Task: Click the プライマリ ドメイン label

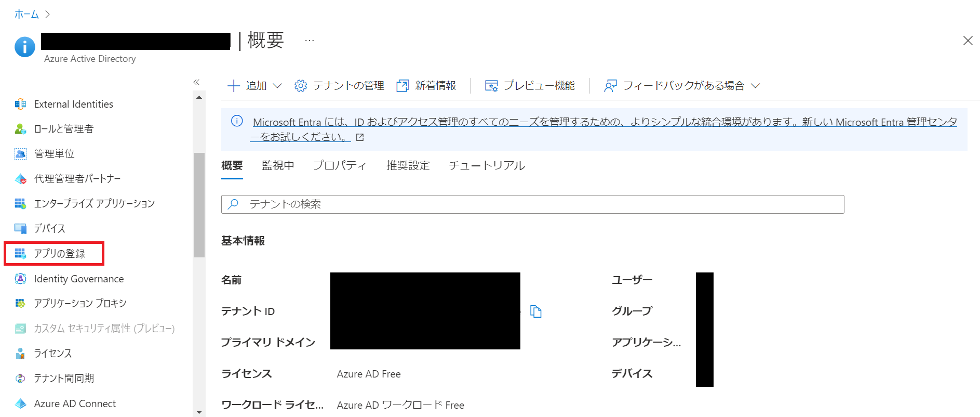Action: (x=268, y=342)
